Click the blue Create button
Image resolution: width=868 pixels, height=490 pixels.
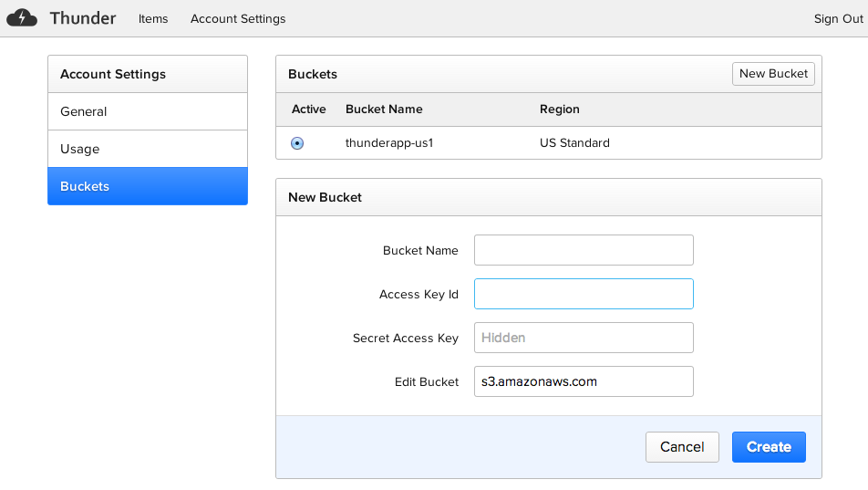769,447
